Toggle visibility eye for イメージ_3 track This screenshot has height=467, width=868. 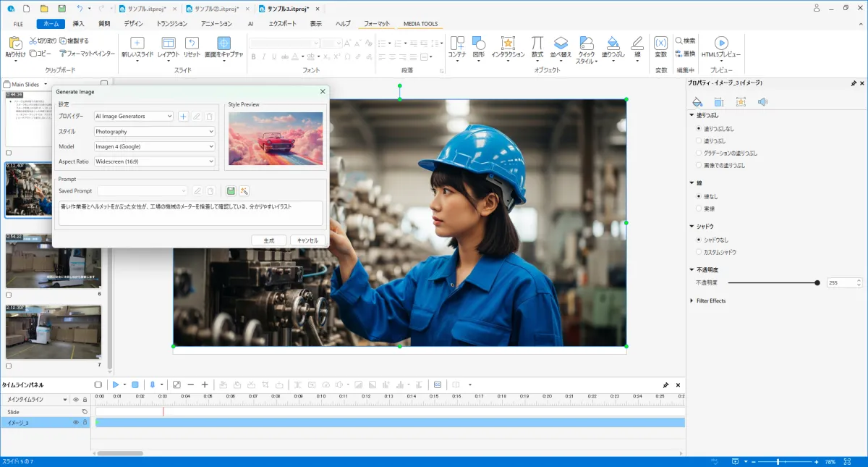(75, 422)
